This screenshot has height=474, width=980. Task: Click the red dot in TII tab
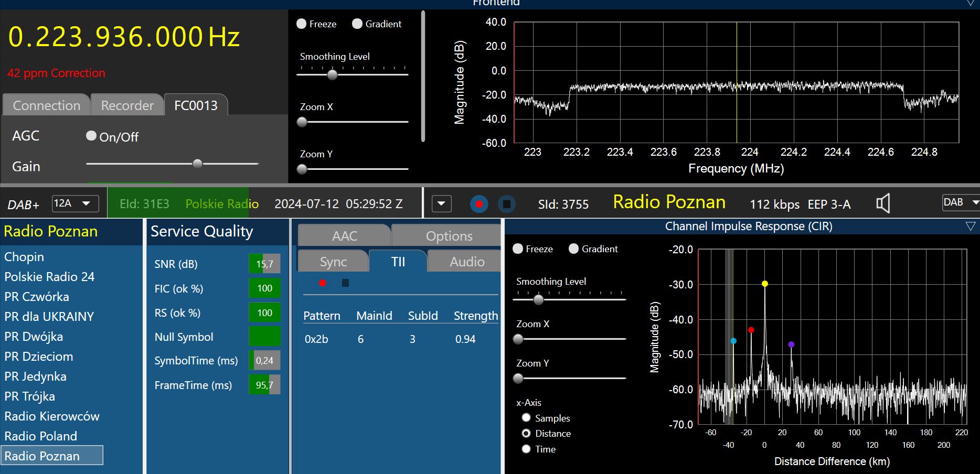click(323, 283)
